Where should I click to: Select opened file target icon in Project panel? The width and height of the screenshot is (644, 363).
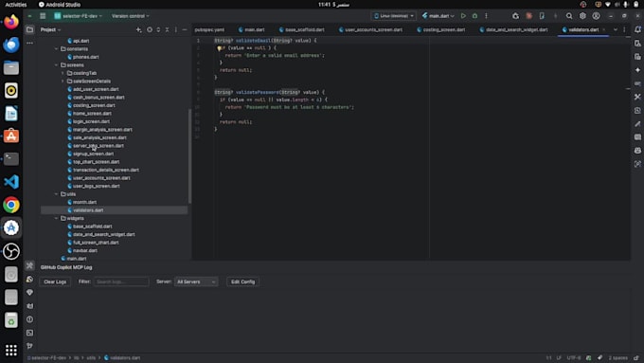coord(150,29)
